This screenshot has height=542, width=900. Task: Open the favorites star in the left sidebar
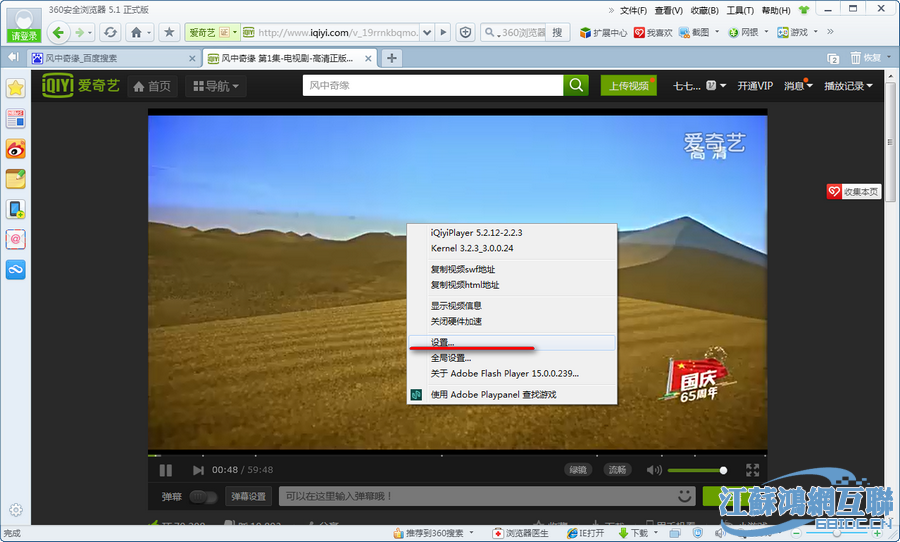pos(15,88)
